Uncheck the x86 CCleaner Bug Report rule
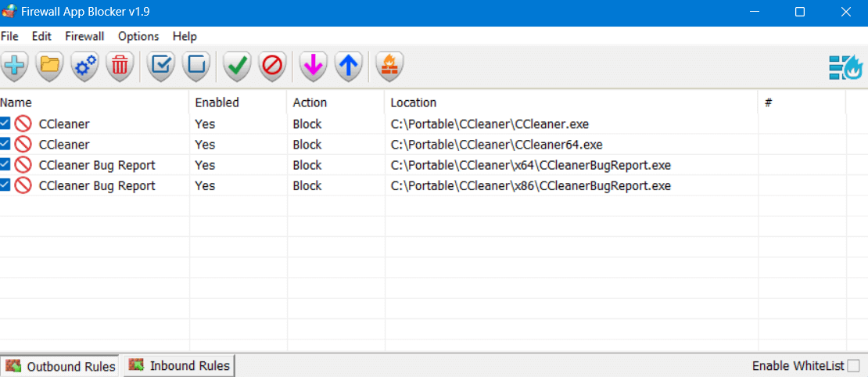This screenshot has height=377, width=868. click(x=5, y=185)
